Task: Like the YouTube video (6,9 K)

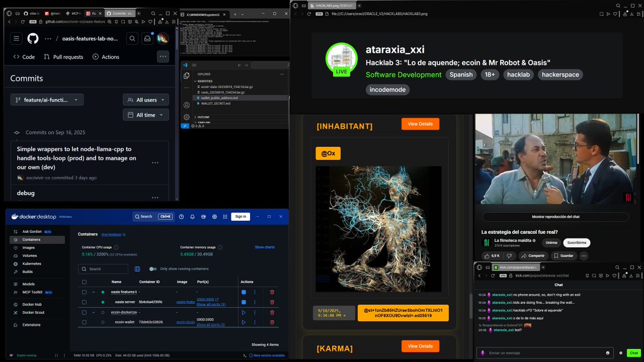Action: [493, 256]
